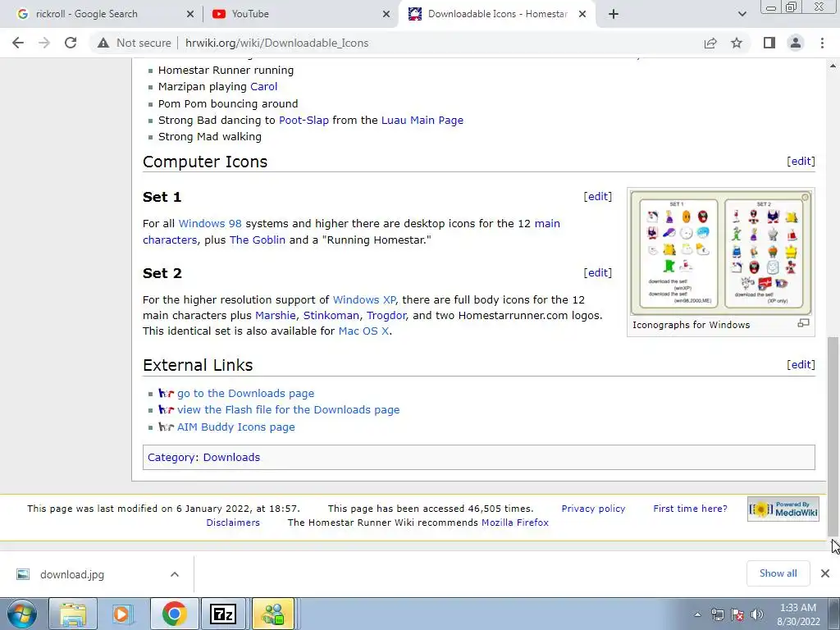Follow the Mozilla Firefox link
The width and height of the screenshot is (840, 630).
pyautogui.click(x=515, y=523)
